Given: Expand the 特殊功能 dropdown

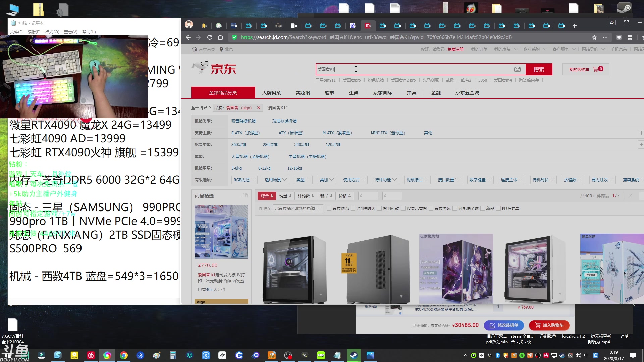Looking at the screenshot, I should point(386,180).
